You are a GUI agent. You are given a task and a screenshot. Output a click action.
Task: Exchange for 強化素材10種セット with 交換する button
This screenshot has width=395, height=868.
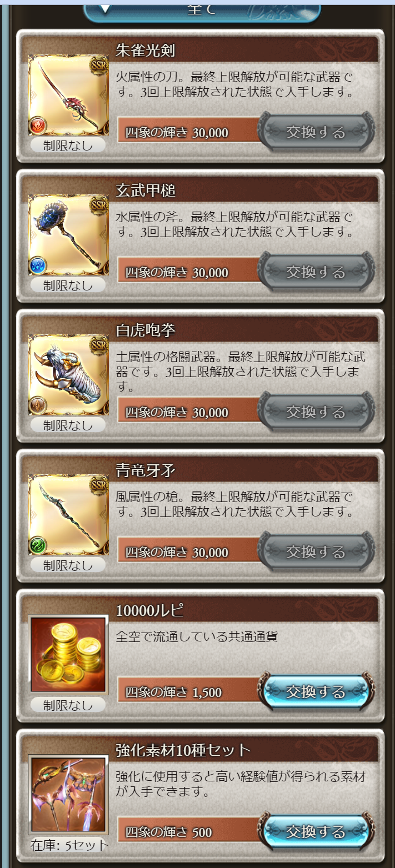316,831
